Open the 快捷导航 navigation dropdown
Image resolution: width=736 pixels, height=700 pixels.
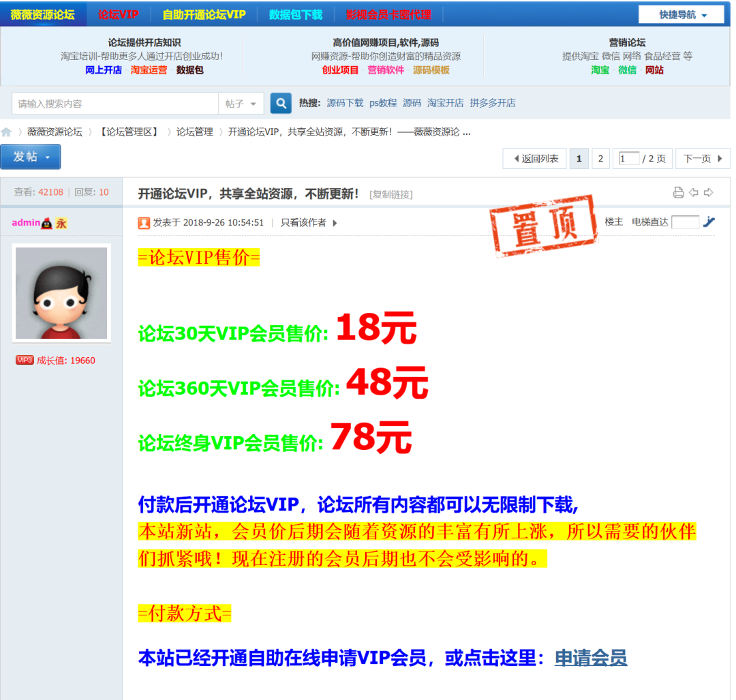[x=681, y=13]
